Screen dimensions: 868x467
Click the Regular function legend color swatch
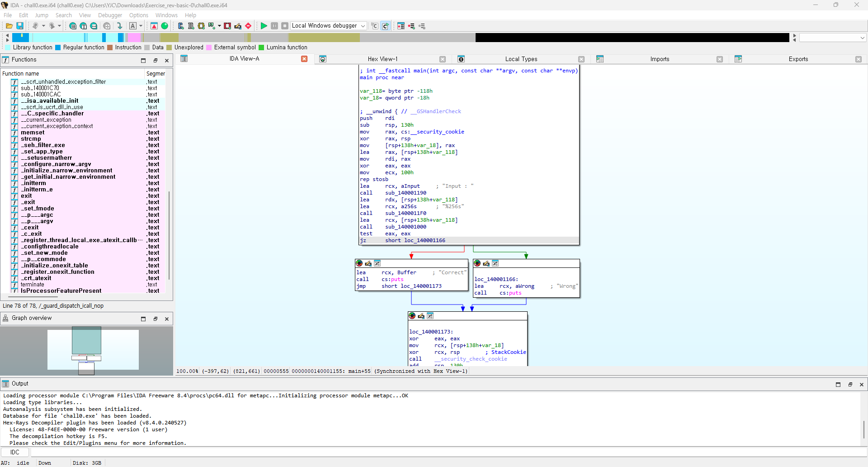[x=58, y=48]
